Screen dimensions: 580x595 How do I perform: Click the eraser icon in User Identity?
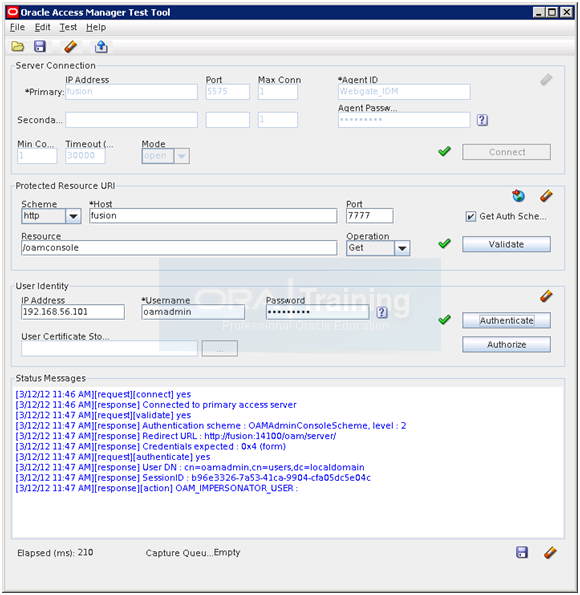pyautogui.click(x=546, y=296)
